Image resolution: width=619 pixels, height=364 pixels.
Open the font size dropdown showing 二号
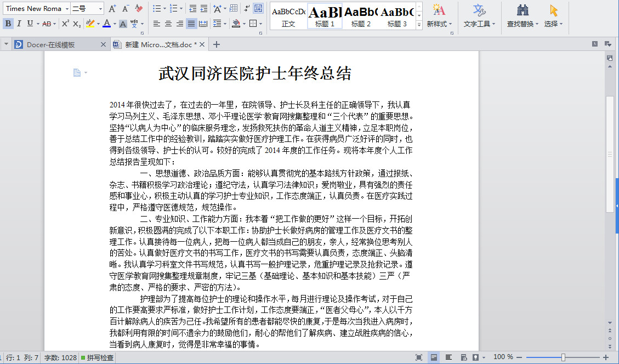pyautogui.click(x=87, y=8)
